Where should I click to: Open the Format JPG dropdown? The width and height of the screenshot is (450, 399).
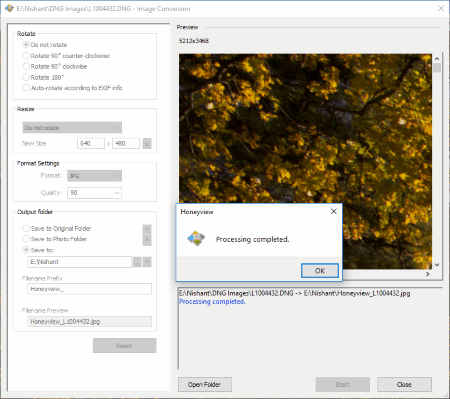(94, 176)
